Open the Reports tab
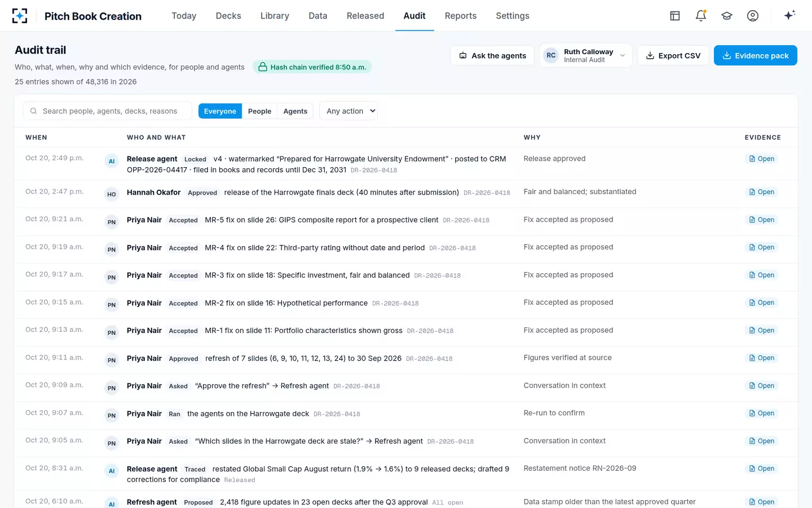The height and width of the screenshot is (508, 812). [x=461, y=16]
